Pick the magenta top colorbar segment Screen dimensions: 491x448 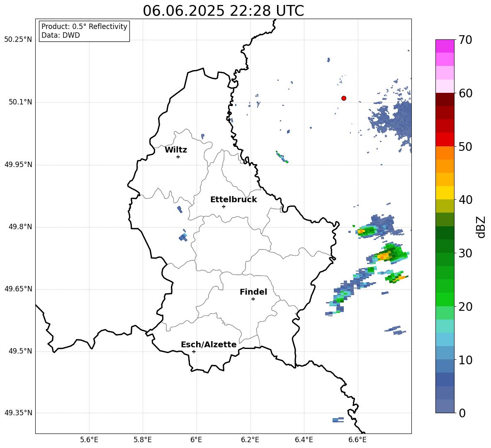[x=445, y=46]
